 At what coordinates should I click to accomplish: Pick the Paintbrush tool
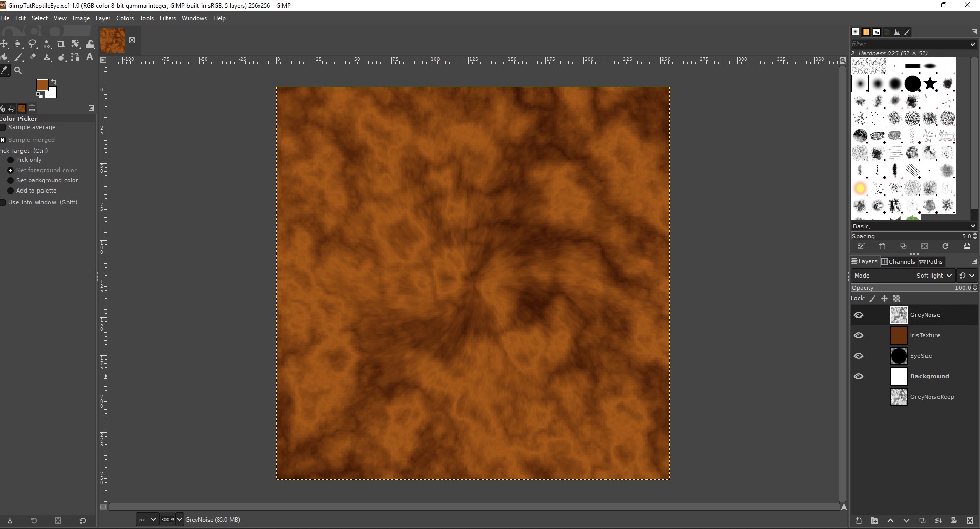[19, 57]
